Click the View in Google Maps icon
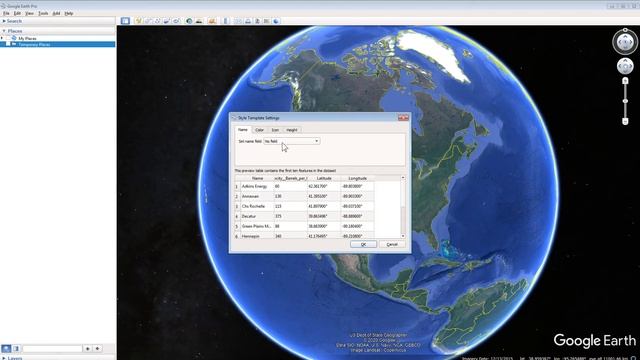This screenshot has width=640, height=360. [x=267, y=21]
